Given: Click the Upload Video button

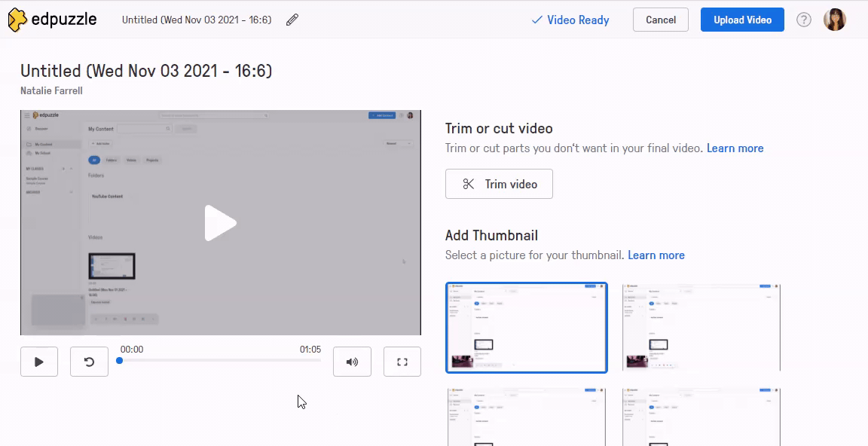Looking at the screenshot, I should pyautogui.click(x=742, y=20).
